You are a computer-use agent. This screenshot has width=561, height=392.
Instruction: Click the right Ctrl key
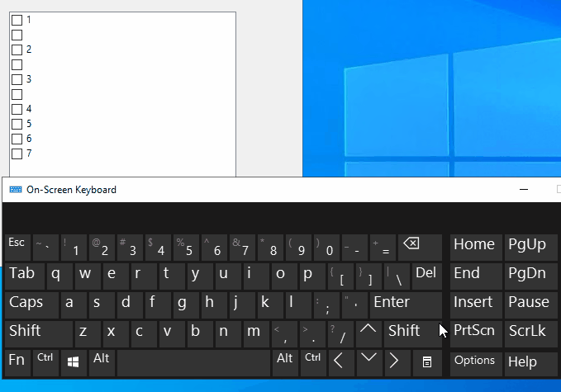pyautogui.click(x=312, y=362)
